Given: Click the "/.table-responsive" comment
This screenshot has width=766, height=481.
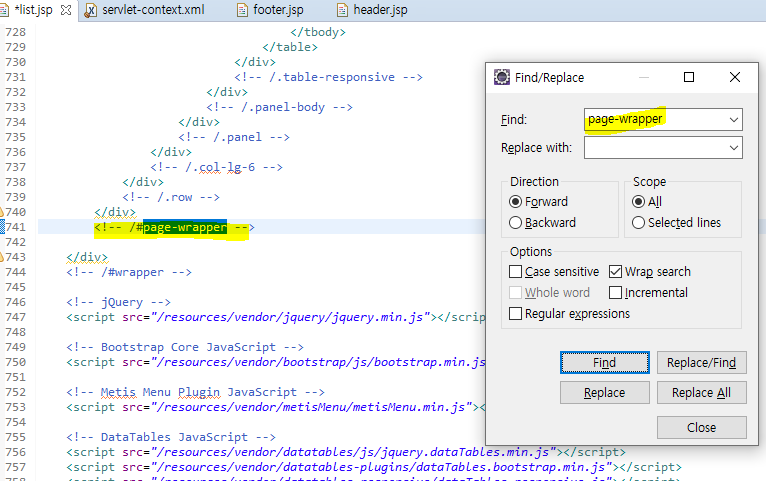Looking at the screenshot, I should click(328, 77).
